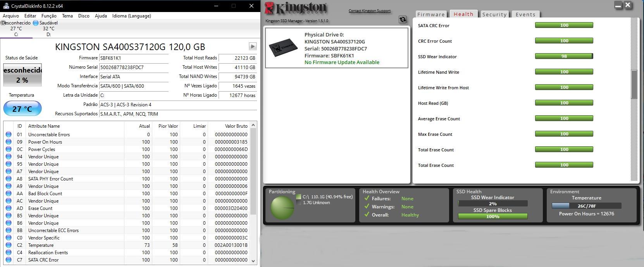Viewport: 644px width, 267px height.
Task: Click the status circle for Power Cycles row
Action: [x=9, y=149]
